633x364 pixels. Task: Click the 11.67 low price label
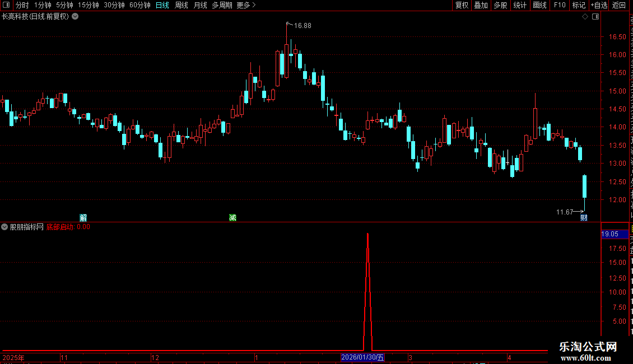coord(564,212)
